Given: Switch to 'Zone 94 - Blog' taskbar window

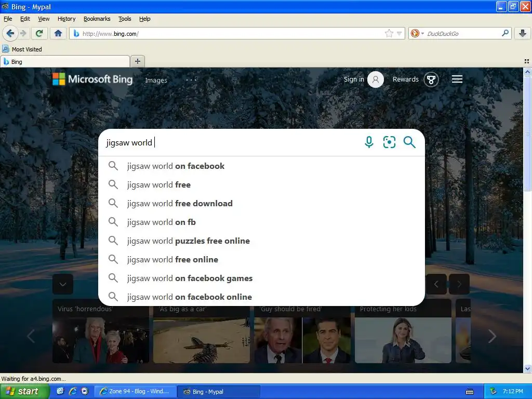Looking at the screenshot, I should tap(135, 391).
